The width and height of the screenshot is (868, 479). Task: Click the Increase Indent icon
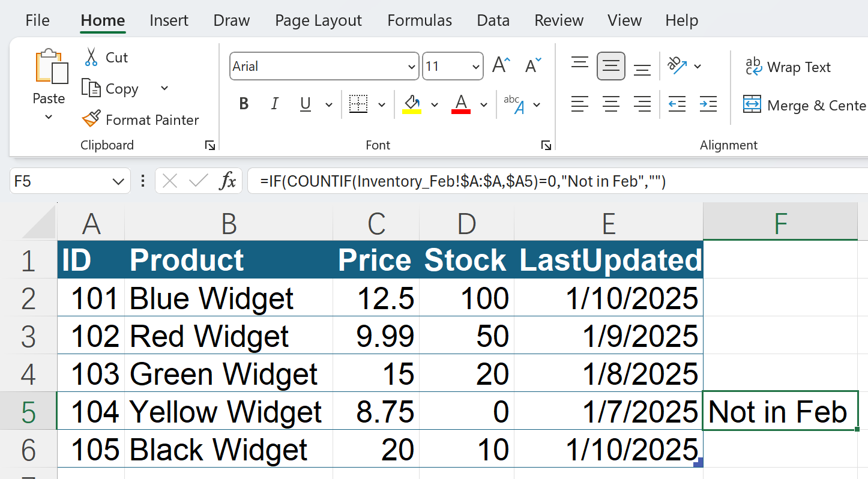pos(708,104)
